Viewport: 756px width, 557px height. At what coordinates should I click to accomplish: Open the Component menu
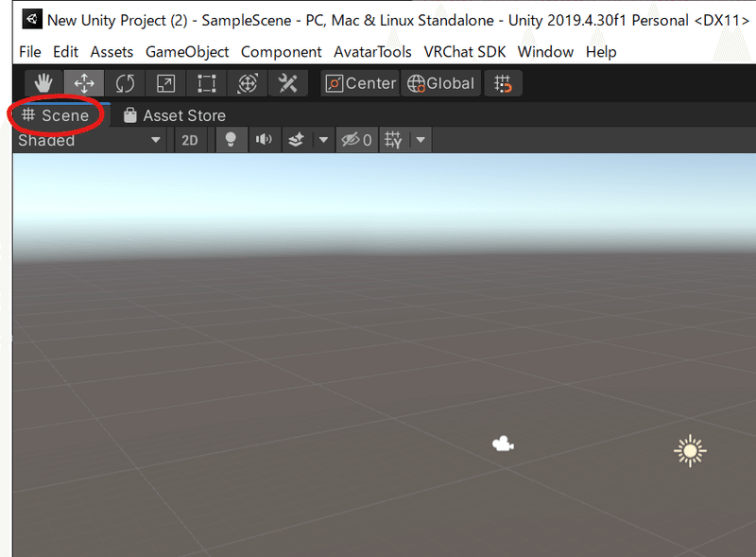(281, 52)
